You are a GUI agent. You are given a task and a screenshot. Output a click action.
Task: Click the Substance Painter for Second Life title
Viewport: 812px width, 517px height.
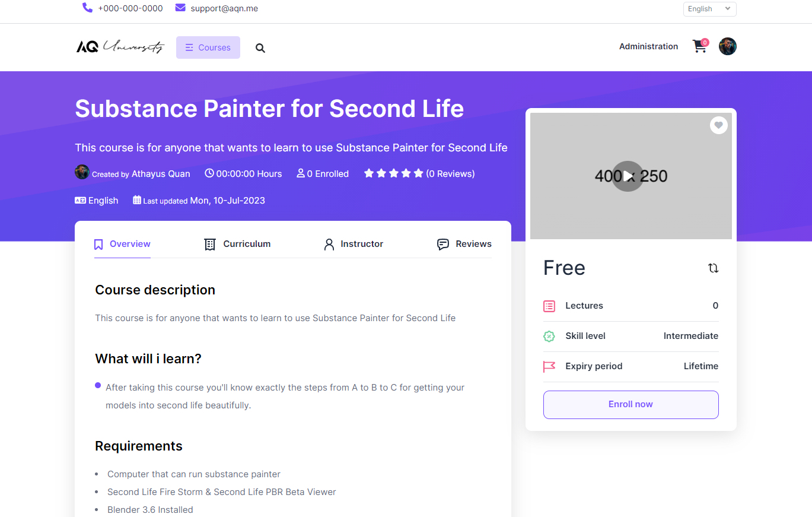(x=269, y=109)
